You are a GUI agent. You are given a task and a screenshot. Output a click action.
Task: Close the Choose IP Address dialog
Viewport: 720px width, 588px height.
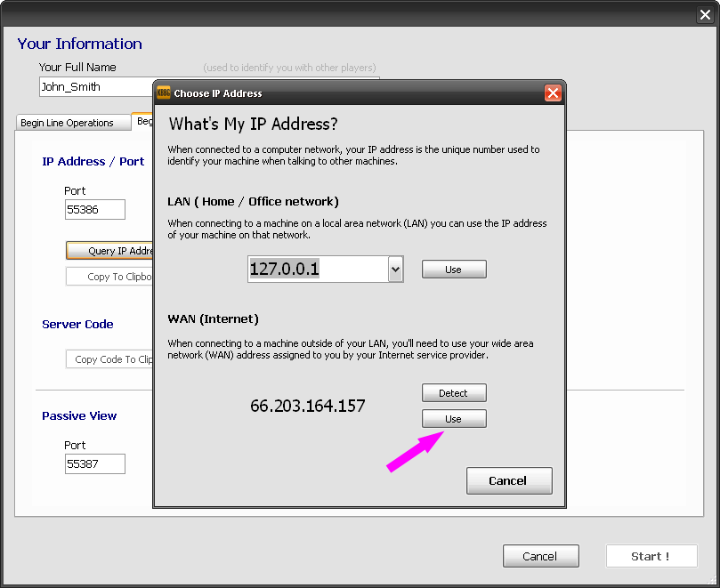coord(553,93)
